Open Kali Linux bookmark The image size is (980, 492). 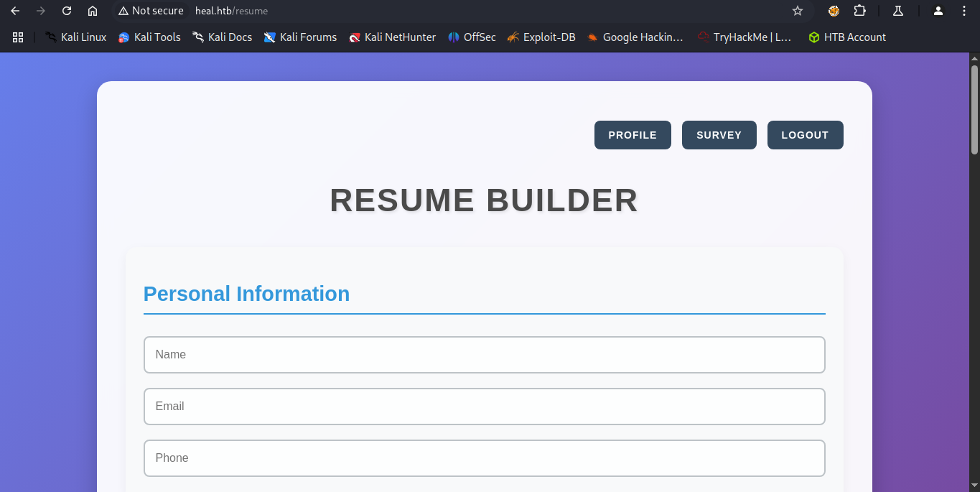pos(75,37)
